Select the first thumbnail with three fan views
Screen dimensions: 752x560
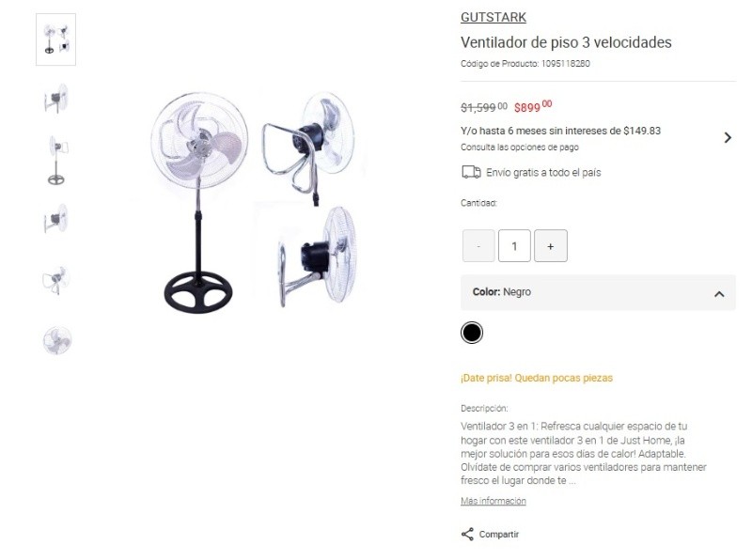pyautogui.click(x=55, y=39)
